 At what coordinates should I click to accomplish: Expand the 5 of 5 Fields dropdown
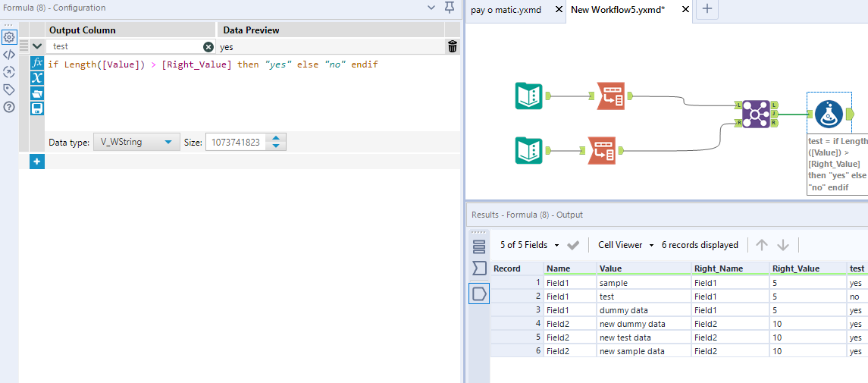530,245
